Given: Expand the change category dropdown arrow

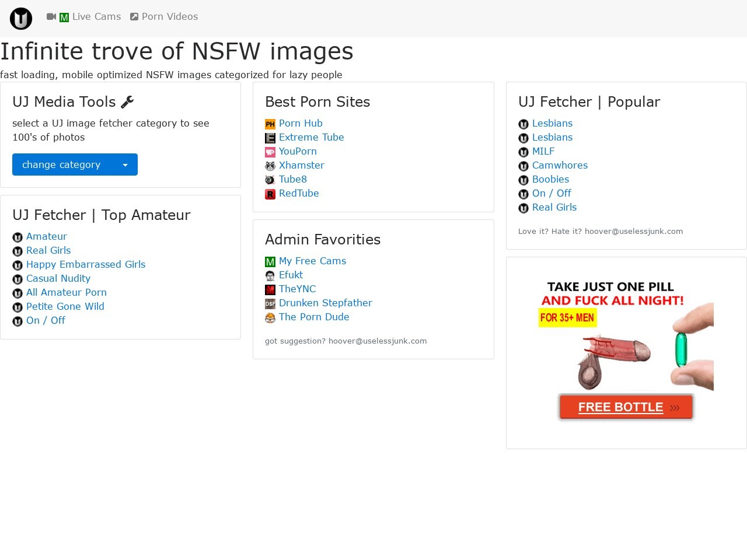Looking at the screenshot, I should [125, 165].
